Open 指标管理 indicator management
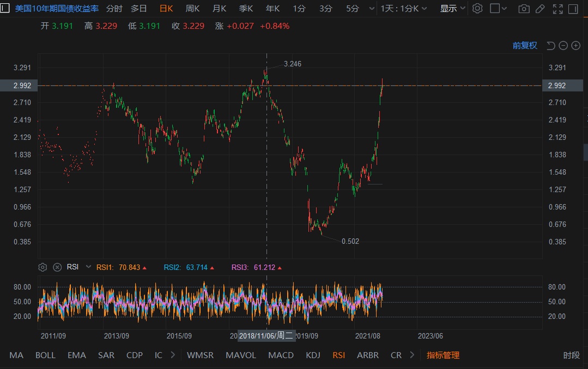This screenshot has width=588, height=369. pos(443,355)
